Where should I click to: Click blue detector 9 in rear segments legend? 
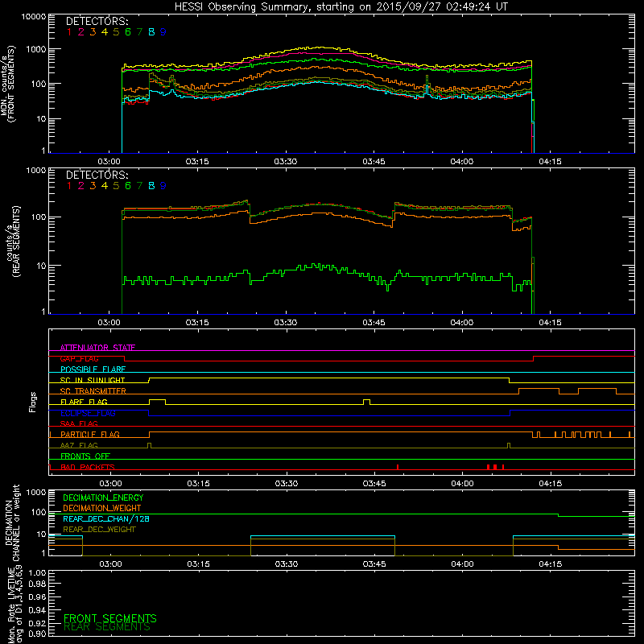(x=163, y=186)
